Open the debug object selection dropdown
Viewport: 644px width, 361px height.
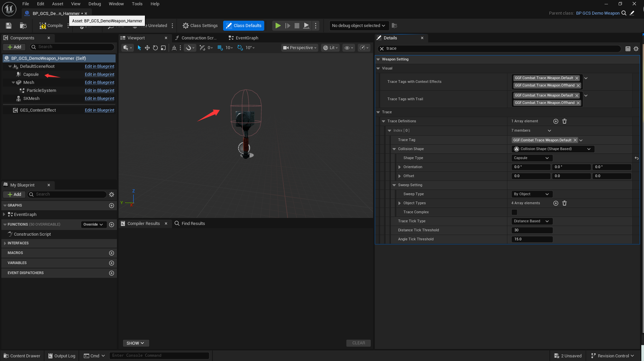(359, 26)
